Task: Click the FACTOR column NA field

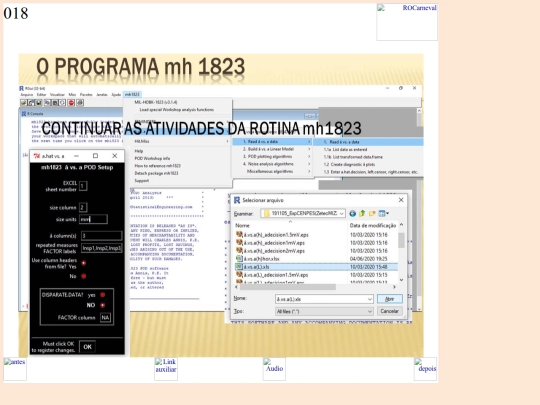Action: click(x=105, y=318)
